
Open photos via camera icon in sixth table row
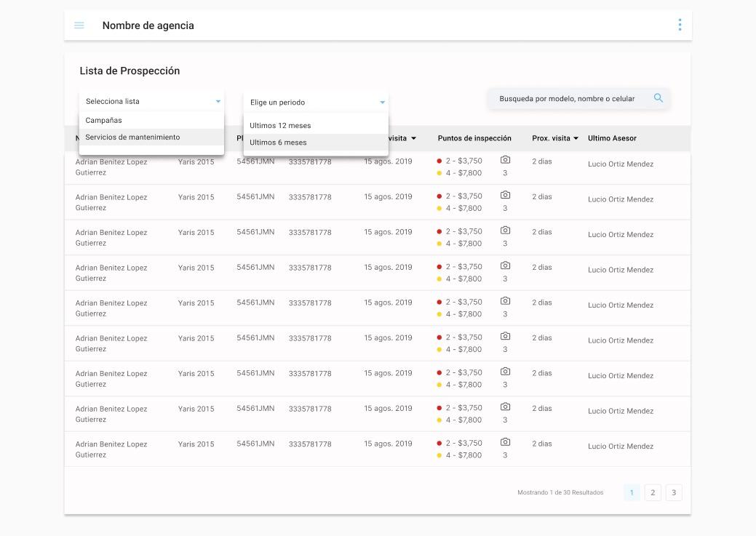coord(505,335)
